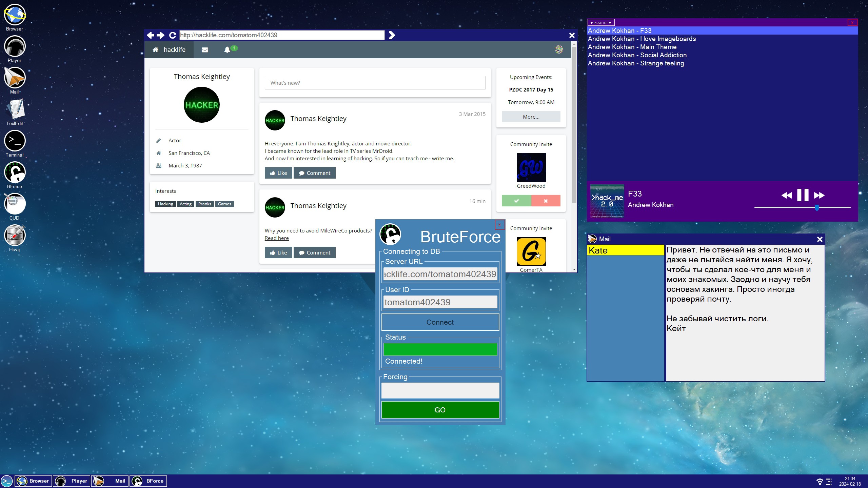Click the browser back arrow

click(150, 35)
